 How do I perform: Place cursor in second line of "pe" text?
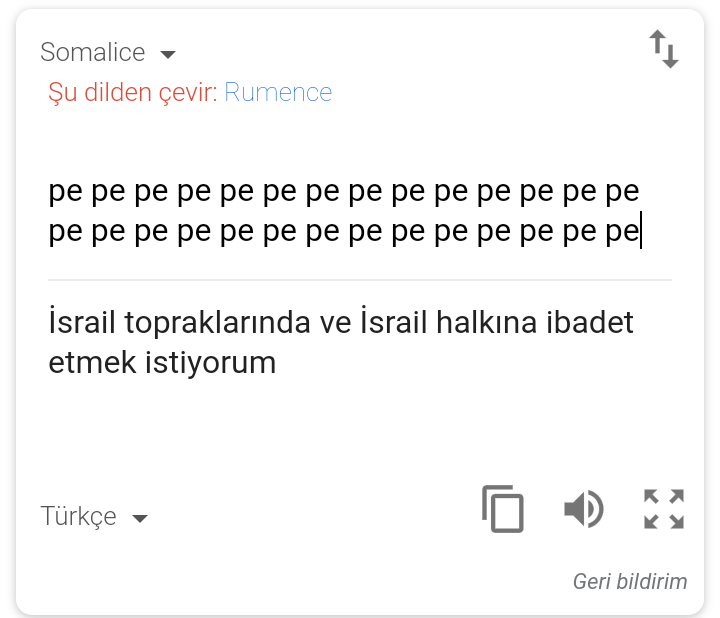click(343, 233)
